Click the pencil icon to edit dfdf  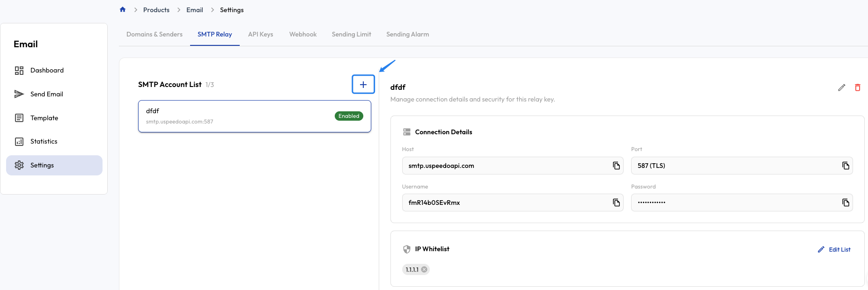tap(841, 87)
